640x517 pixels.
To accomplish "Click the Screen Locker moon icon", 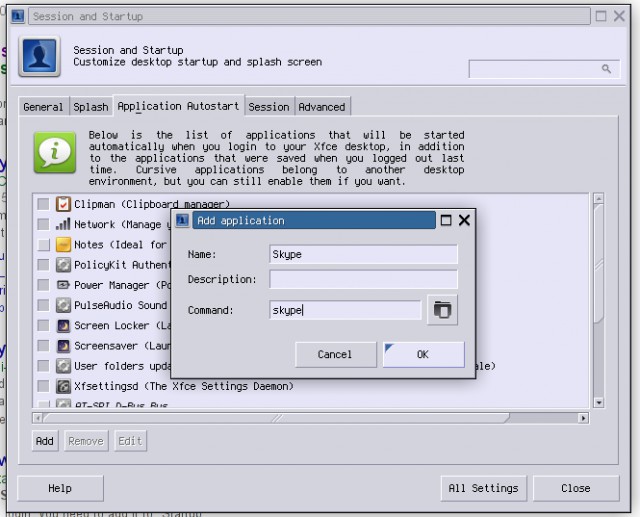I will pyautogui.click(x=63, y=326).
